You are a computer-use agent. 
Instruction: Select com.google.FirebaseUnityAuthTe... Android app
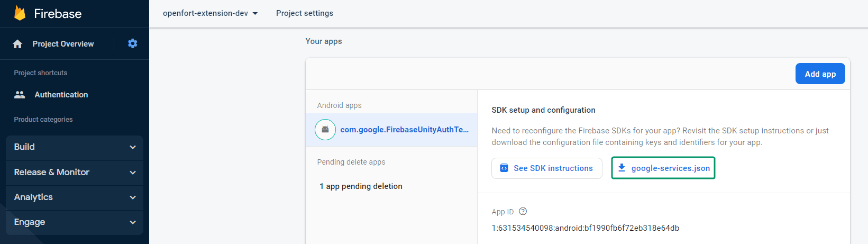click(x=404, y=130)
